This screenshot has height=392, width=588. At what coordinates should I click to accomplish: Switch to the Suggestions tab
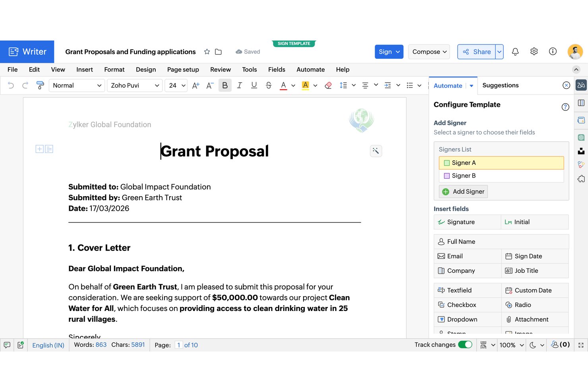(x=501, y=85)
